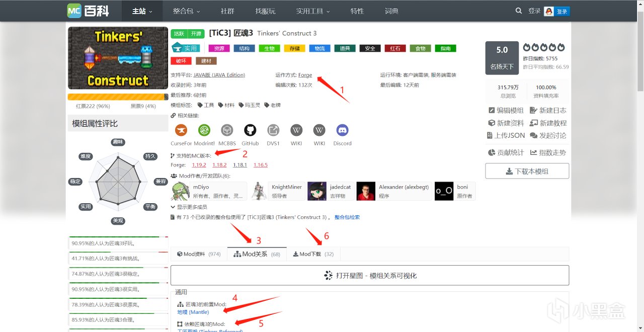The image size is (644, 332).
Task: Click the Tinkers' Construct cover image
Action: pyautogui.click(x=118, y=58)
